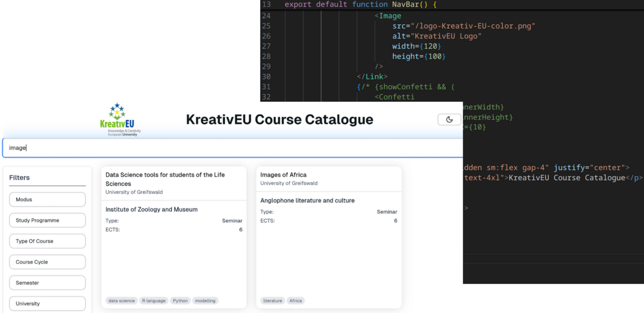The width and height of the screenshot is (644, 313).
Task: Open the Type Of Course filter
Action: (x=47, y=241)
